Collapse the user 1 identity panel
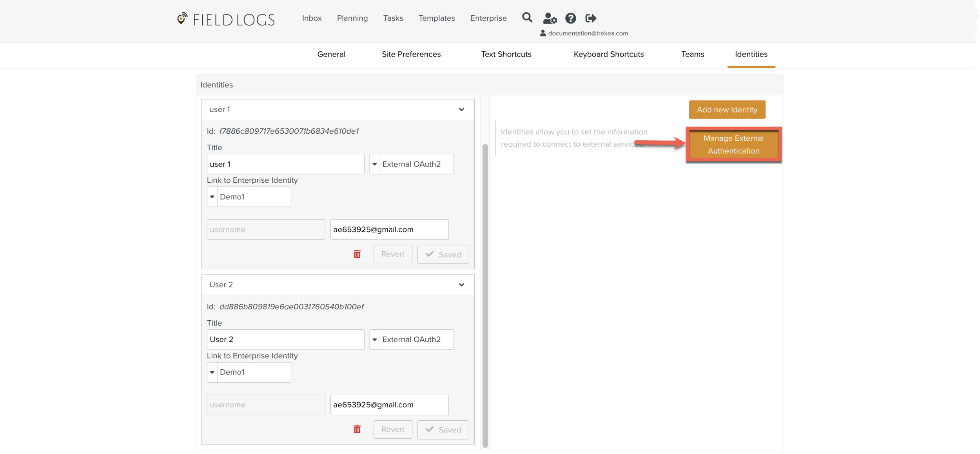980x454 pixels. click(461, 109)
